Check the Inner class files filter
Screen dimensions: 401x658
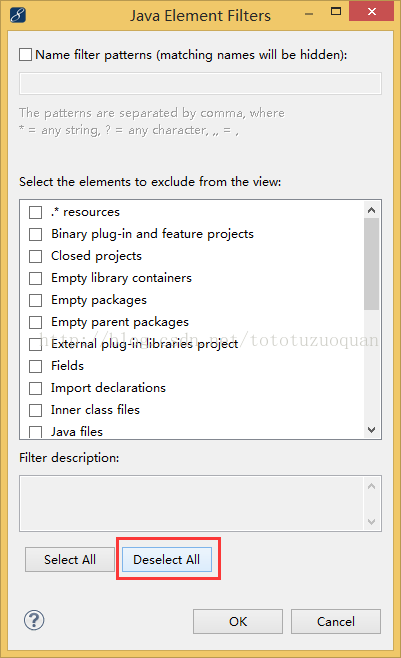36,410
